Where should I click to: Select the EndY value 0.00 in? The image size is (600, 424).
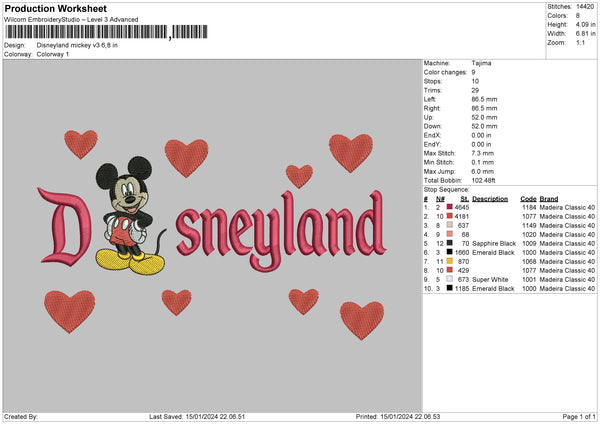coord(481,144)
